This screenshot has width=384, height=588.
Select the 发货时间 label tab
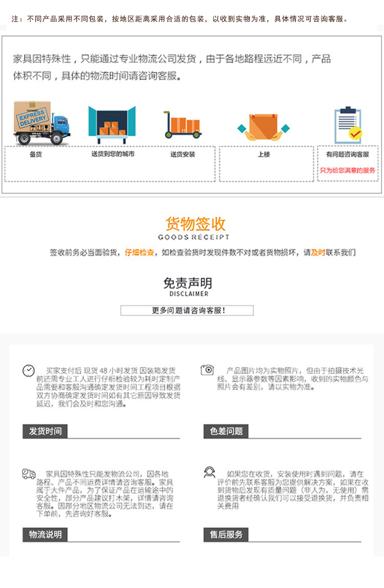(x=45, y=431)
